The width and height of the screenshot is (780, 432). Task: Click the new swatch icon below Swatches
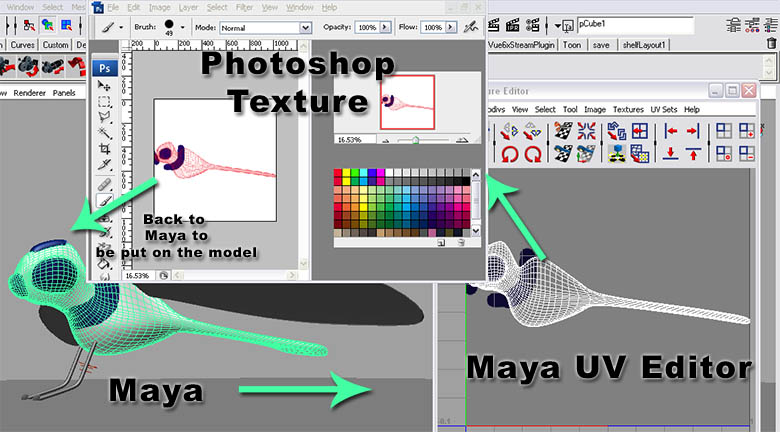pyautogui.click(x=441, y=243)
